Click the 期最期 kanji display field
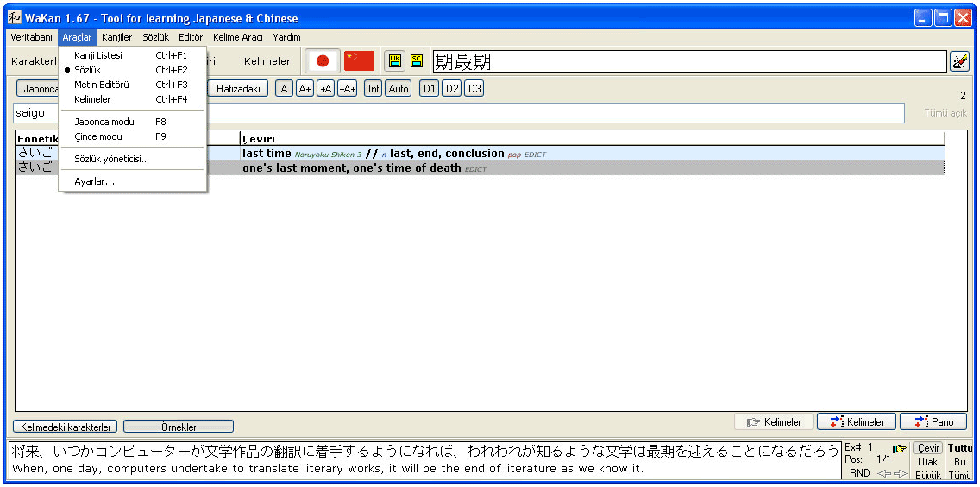980x487 pixels. (690, 61)
